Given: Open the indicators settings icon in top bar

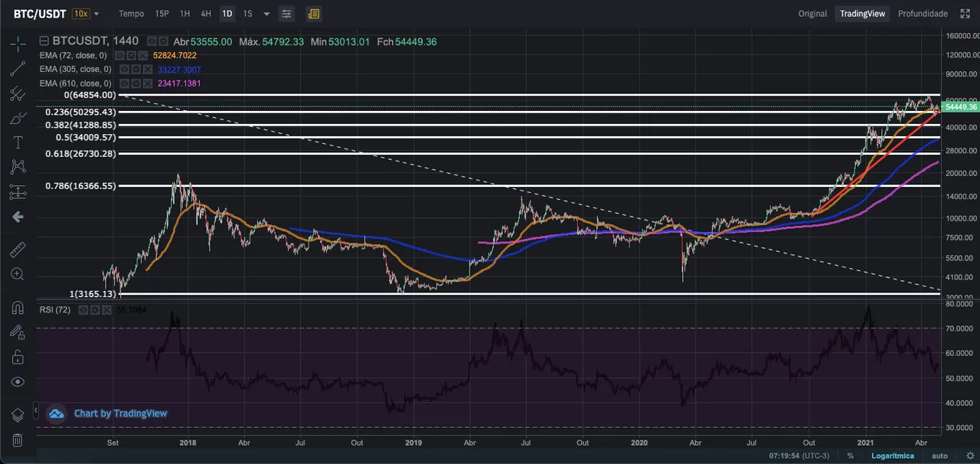Looking at the screenshot, I should click(x=286, y=14).
